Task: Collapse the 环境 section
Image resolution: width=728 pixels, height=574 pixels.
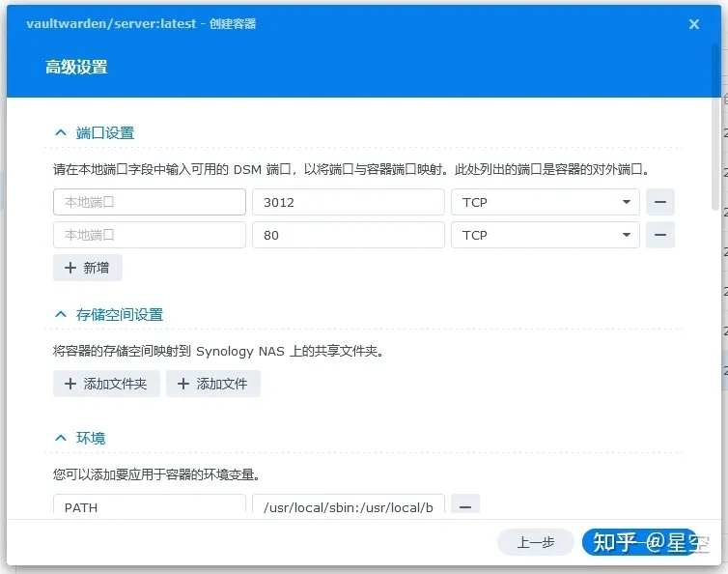Action: 61,438
